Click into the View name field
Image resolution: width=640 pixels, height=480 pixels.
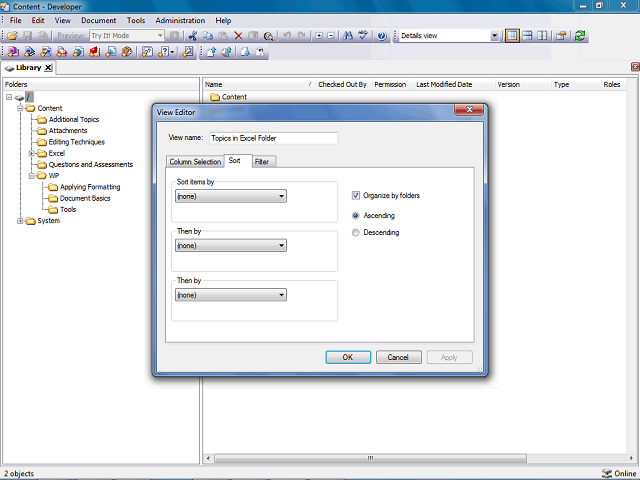click(273, 138)
